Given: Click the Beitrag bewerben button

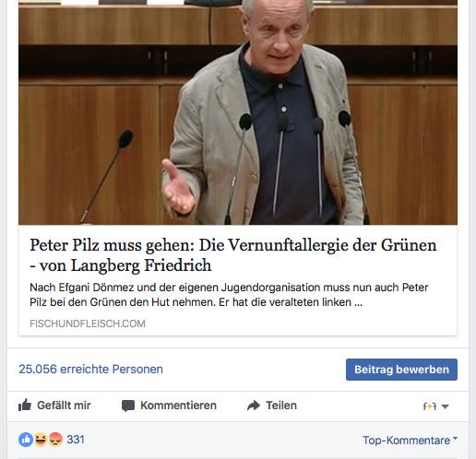Looking at the screenshot, I should coord(401,370).
